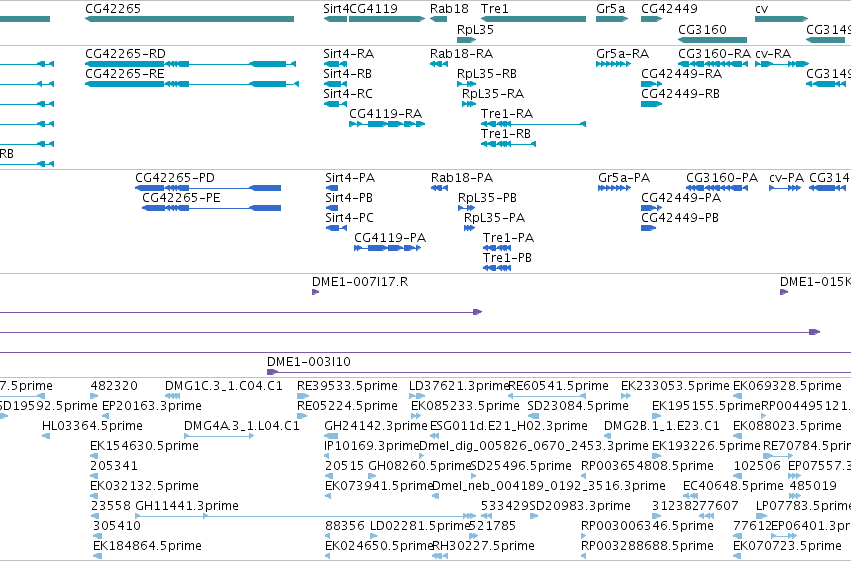This screenshot has height=561, width=851.
Task: Select transcript CG42449-RB
Action: tap(651, 104)
